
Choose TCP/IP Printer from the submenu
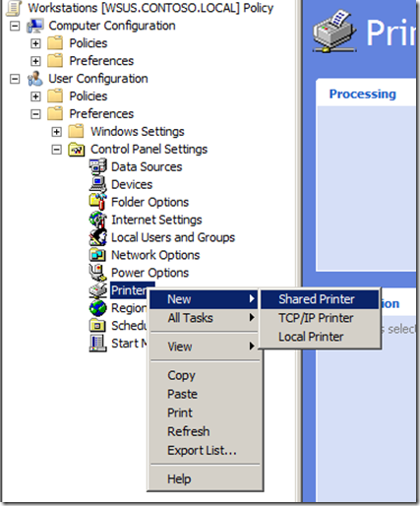320,318
